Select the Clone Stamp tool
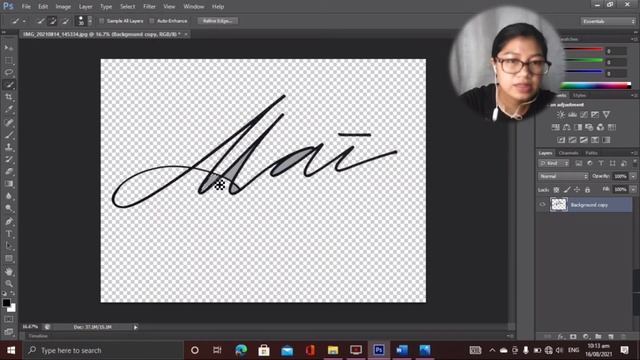640x360 pixels. [x=9, y=147]
